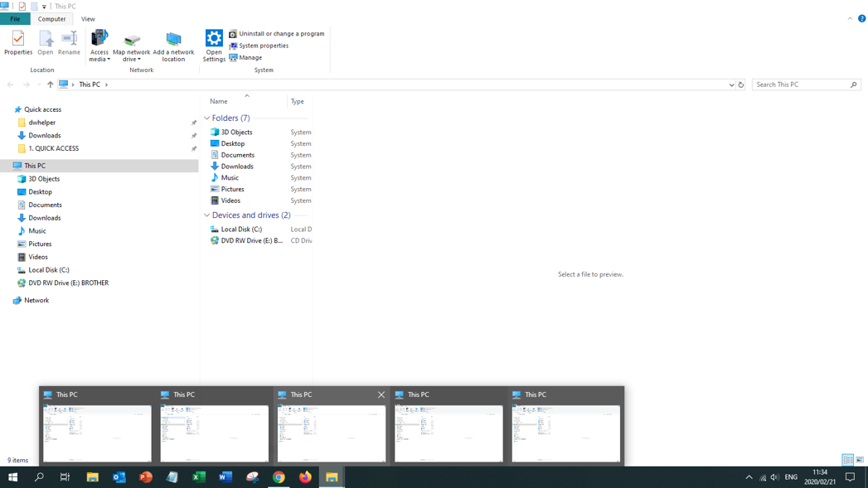Open the Properties ribbon button
The width and height of the screenshot is (868, 488).
pyautogui.click(x=18, y=43)
